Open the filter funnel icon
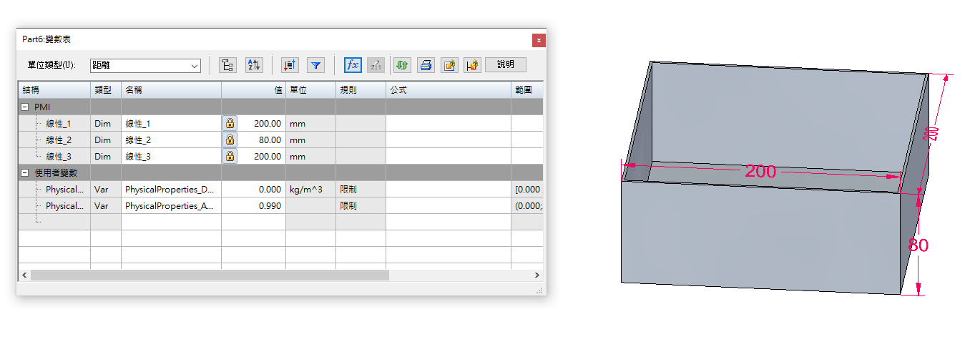 [x=316, y=65]
